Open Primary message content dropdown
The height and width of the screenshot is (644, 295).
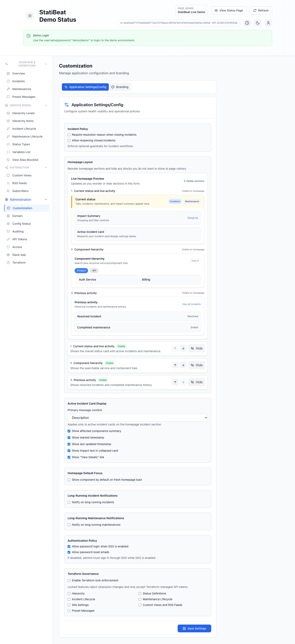pos(137,417)
